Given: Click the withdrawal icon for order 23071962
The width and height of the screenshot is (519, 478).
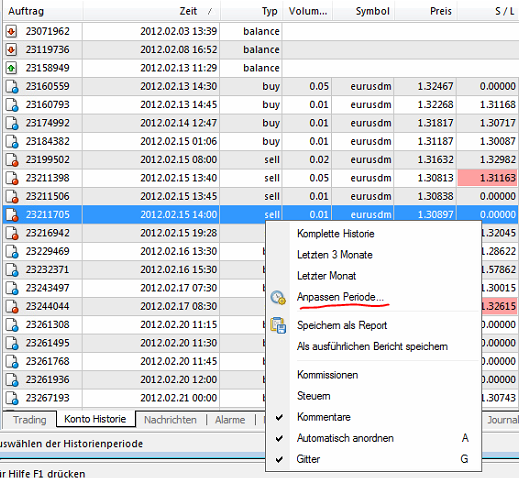Looking at the screenshot, I should (11, 32).
